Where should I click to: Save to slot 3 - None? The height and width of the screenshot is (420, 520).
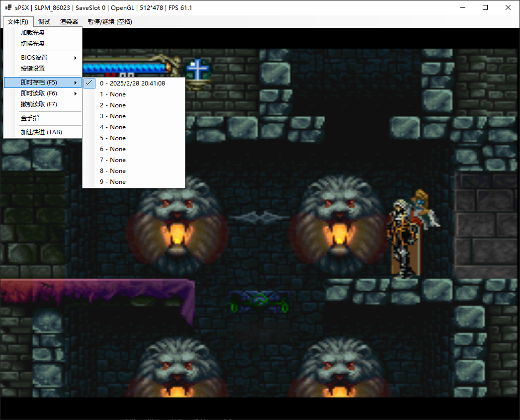click(x=134, y=116)
